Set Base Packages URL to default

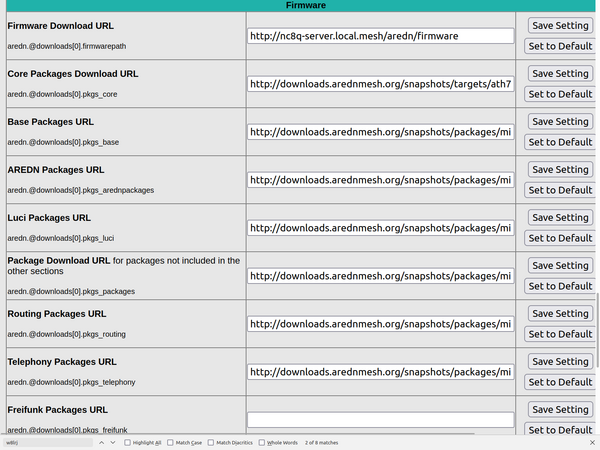(x=560, y=142)
